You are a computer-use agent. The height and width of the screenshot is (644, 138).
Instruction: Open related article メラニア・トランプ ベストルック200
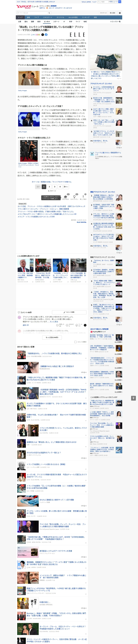(x=36, y=216)
